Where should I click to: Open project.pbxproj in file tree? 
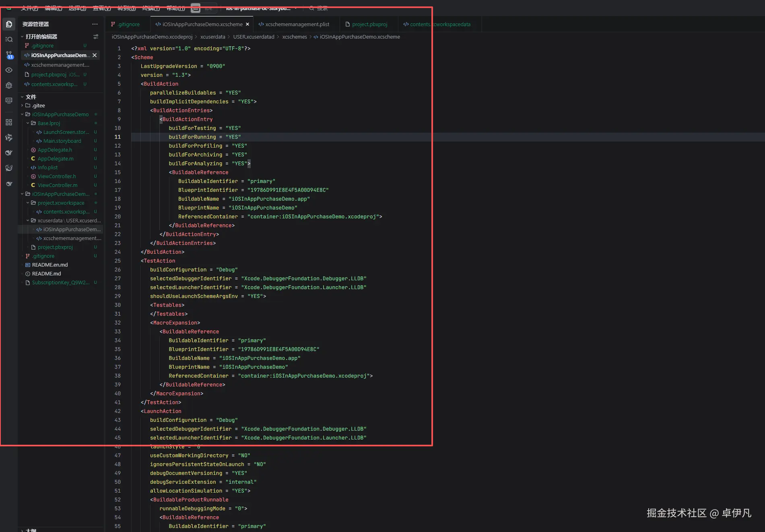pyautogui.click(x=55, y=247)
